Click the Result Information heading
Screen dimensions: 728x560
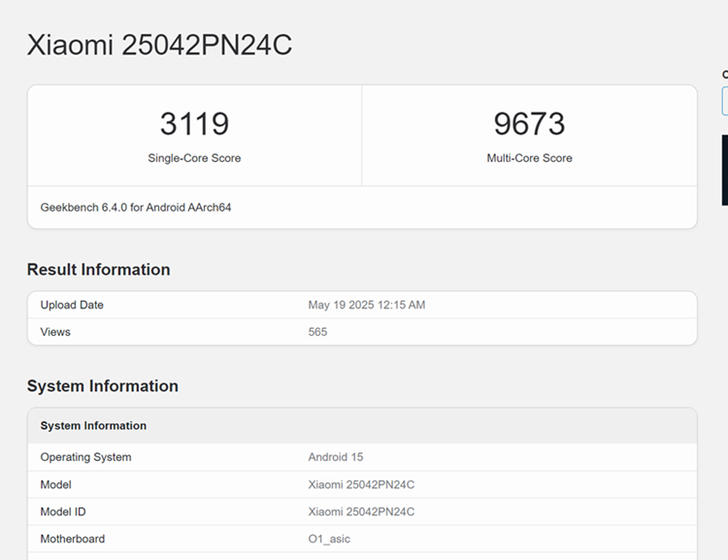[x=98, y=270]
